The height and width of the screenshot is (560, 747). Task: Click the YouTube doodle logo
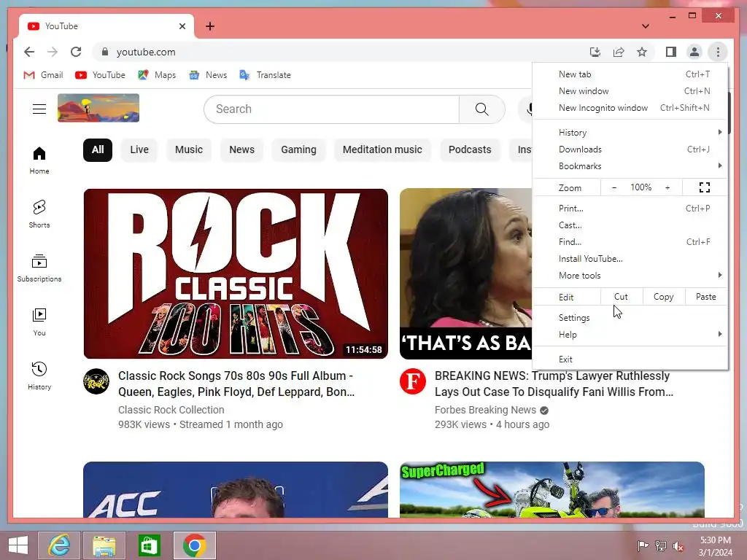tap(98, 108)
